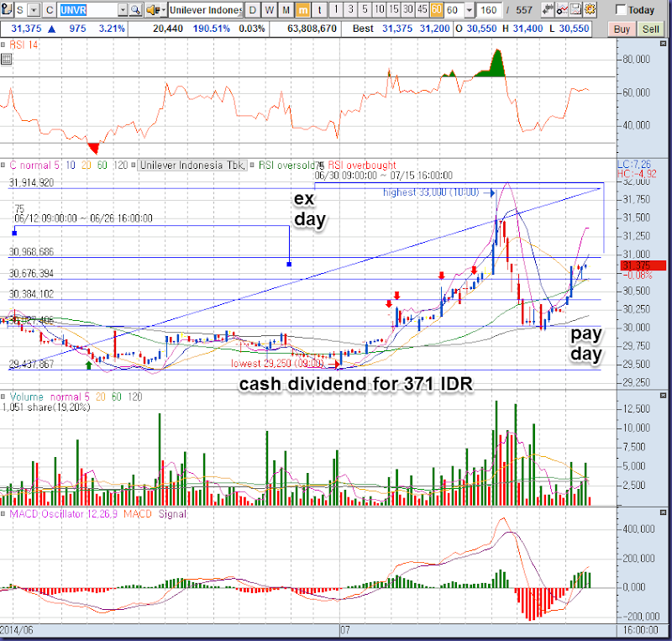Click the MACD Oscillator 12,26,9 label
The height and width of the screenshot is (641, 672).
click(x=64, y=513)
